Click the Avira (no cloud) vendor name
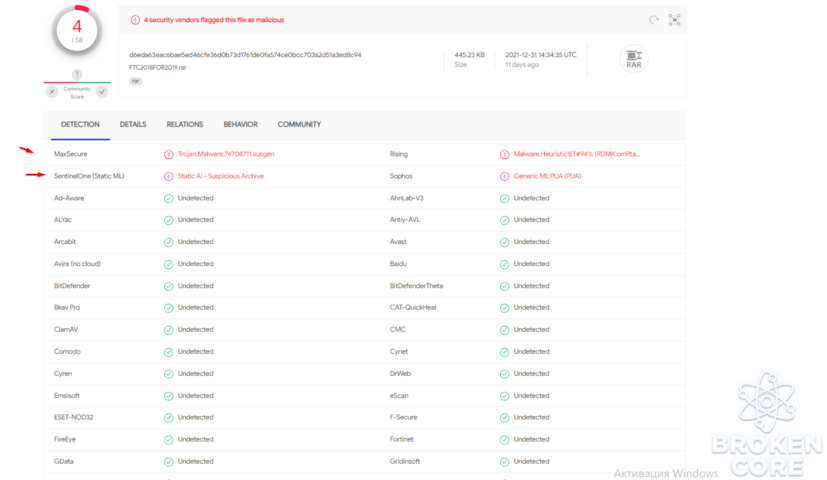Screen dimensions: 827x480 [x=77, y=264]
